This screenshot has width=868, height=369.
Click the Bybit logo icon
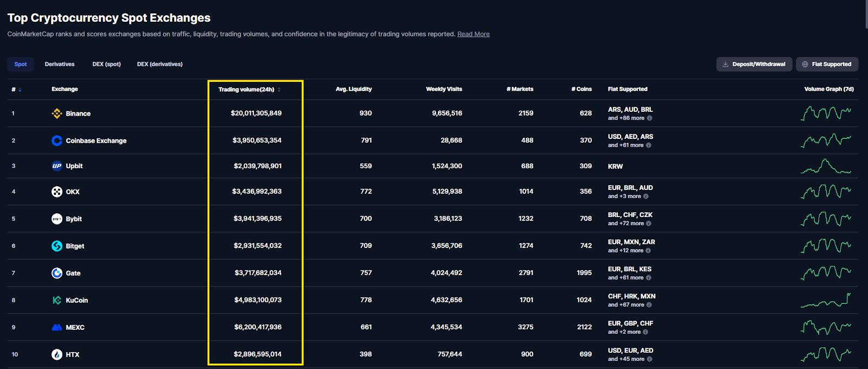coord(57,219)
